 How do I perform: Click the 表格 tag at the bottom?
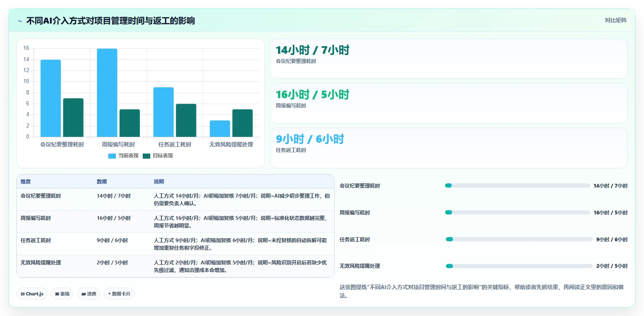click(62, 294)
